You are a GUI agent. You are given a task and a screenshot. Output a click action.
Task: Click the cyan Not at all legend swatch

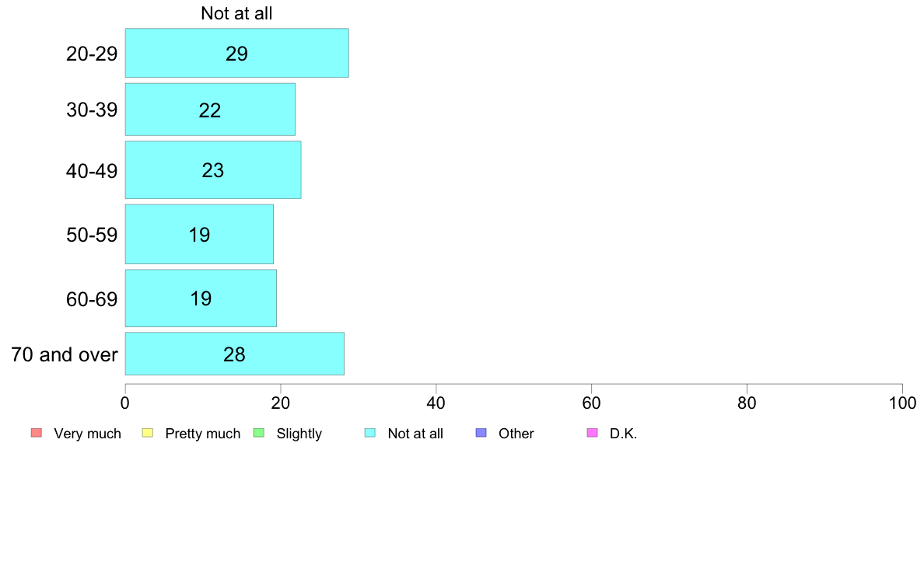(x=370, y=433)
